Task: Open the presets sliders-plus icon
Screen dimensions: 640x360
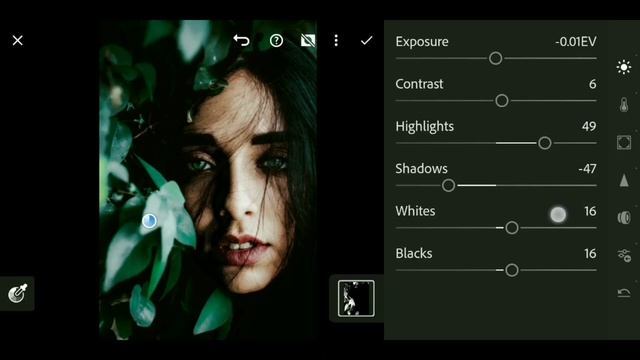Action: click(624, 255)
